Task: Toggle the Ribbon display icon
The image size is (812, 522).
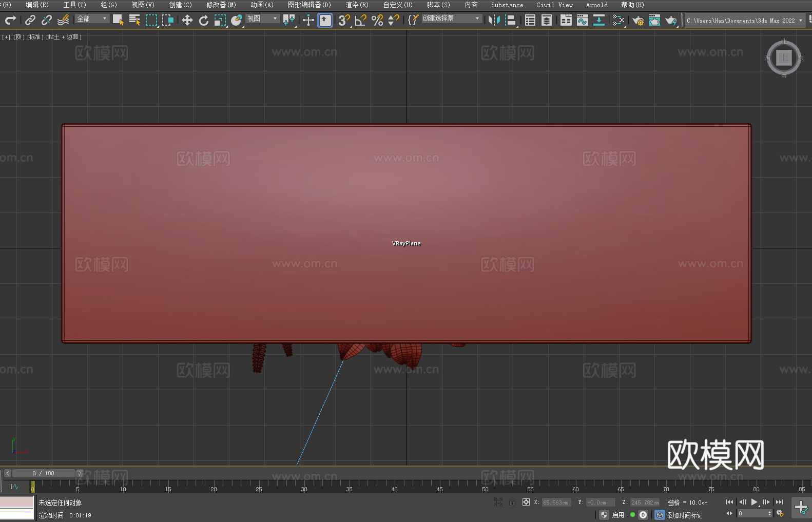Action: [566, 20]
